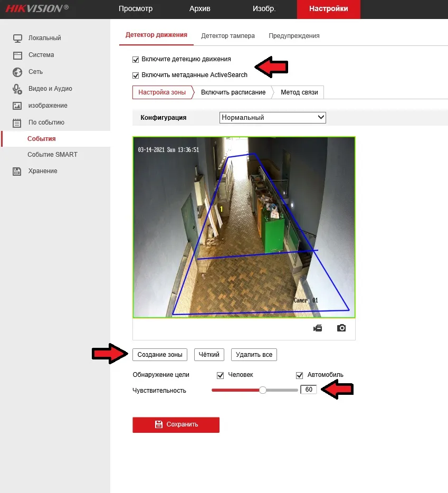Open the Локальный section icon
Image resolution: width=448 pixels, height=493 pixels.
[16, 37]
